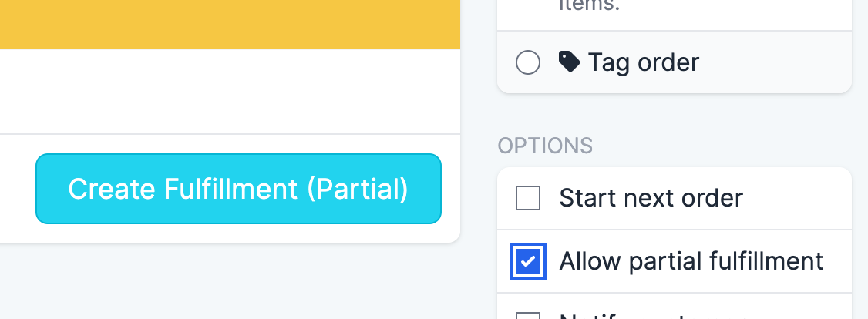Click the blue checkmark in Allow partial fulfillment
This screenshot has width=868, height=319.
pyautogui.click(x=528, y=262)
